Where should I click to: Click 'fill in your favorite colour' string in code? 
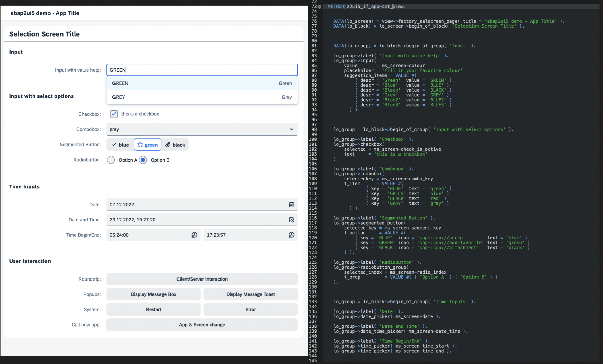pos(422,70)
